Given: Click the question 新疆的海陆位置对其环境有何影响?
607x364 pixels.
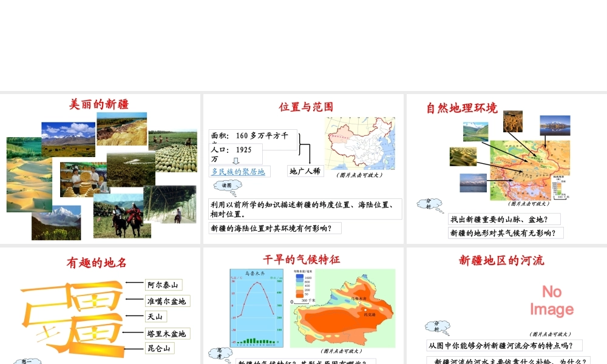Looking at the screenshot, I should [275, 228].
